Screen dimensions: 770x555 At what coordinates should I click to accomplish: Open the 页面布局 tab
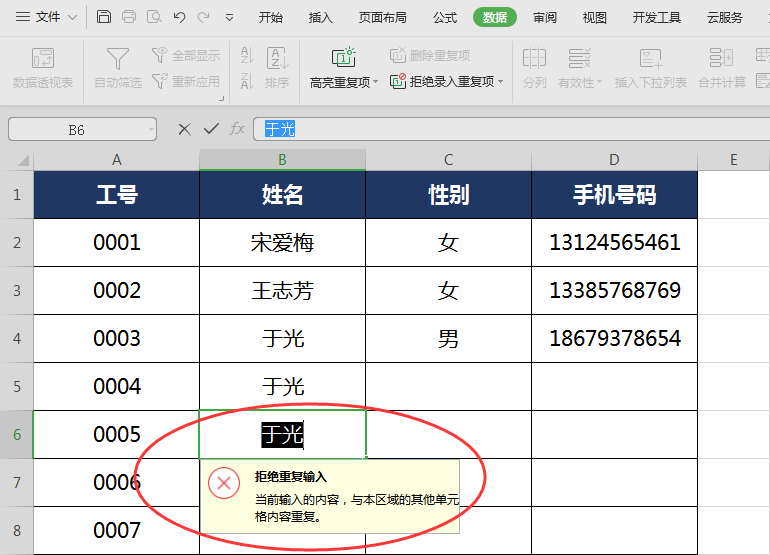coord(383,18)
